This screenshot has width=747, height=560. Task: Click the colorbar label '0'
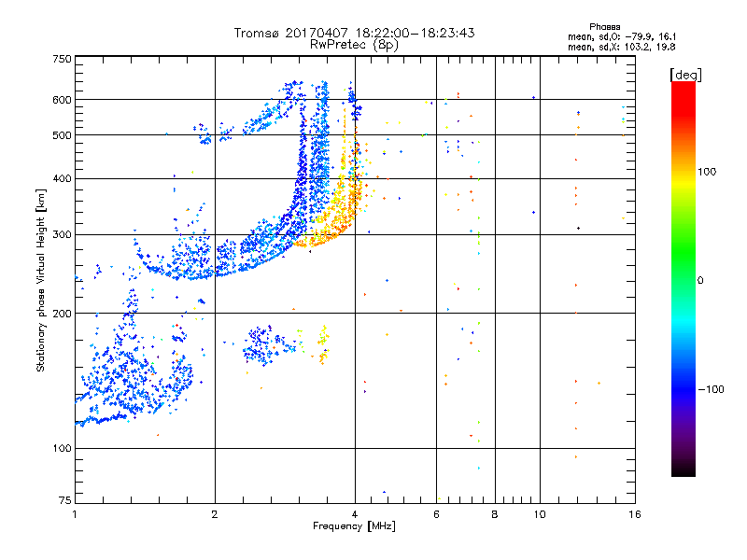click(700, 281)
